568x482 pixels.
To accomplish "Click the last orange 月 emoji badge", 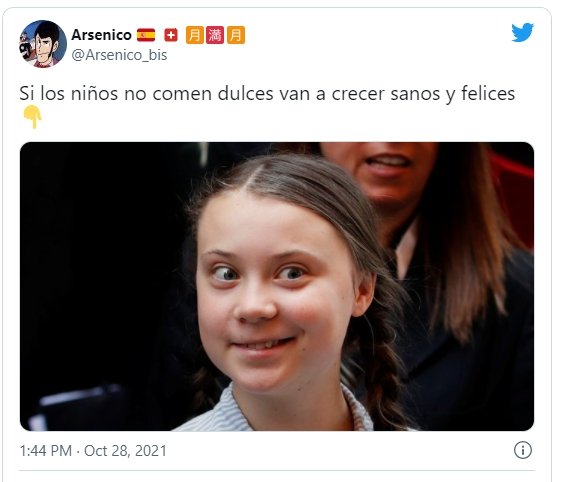I will coord(236,35).
